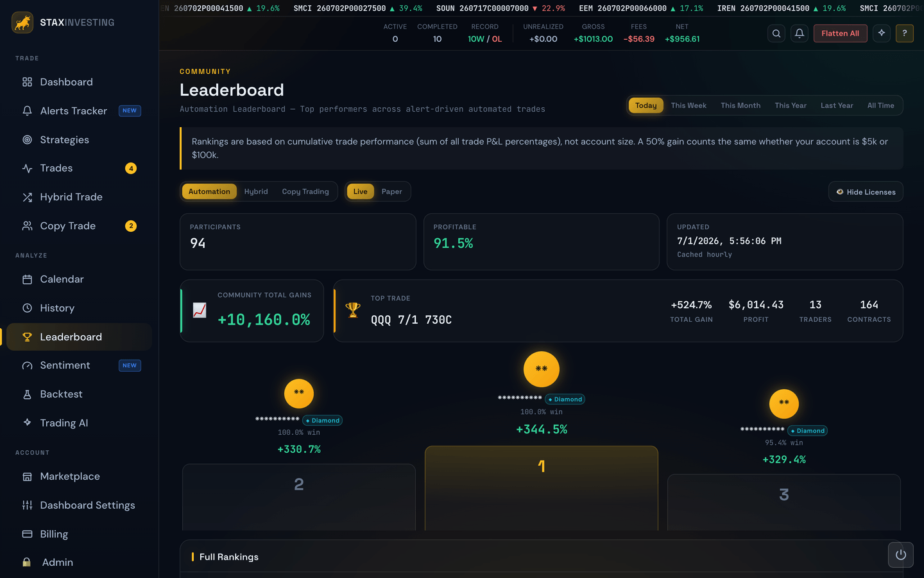924x578 pixels.
Task: Select Live trading mode
Action: pos(361,191)
